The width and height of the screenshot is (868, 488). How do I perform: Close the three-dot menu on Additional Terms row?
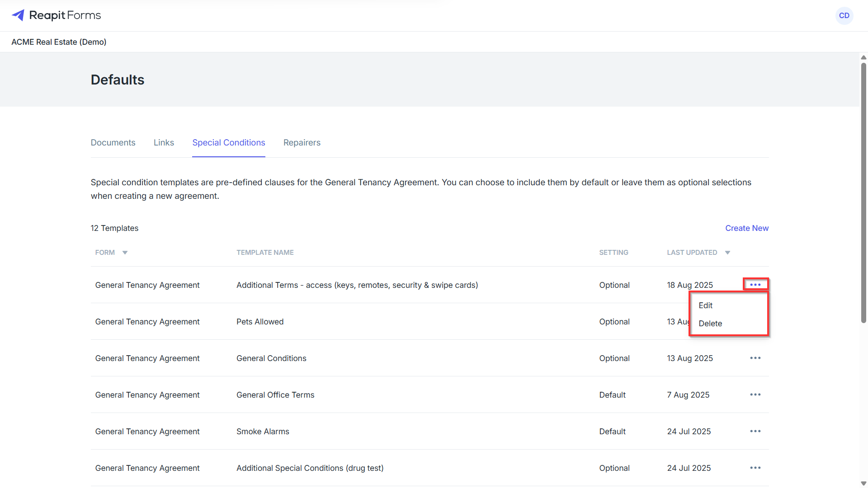tap(755, 285)
